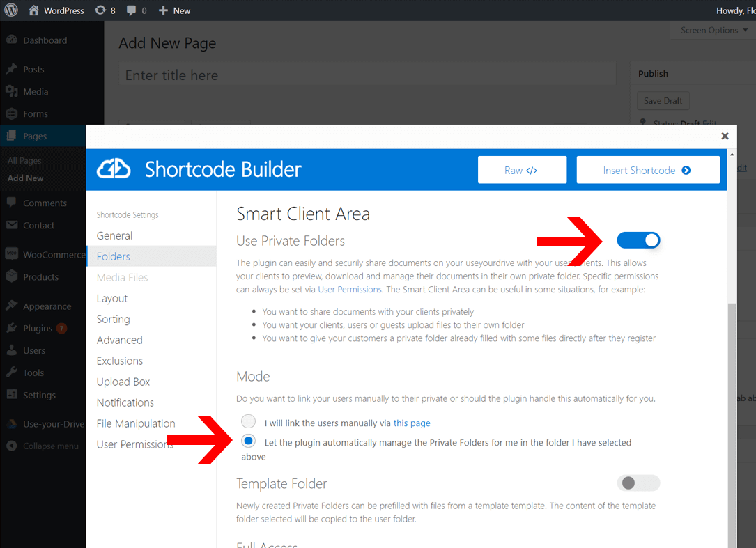
Task: Click the Appearance brush icon
Action: pos(12,306)
